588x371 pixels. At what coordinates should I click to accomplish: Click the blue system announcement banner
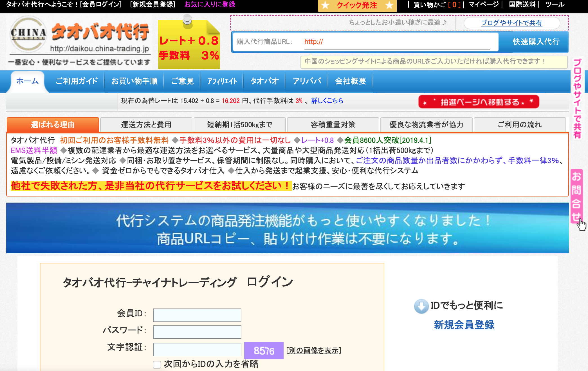(x=288, y=228)
